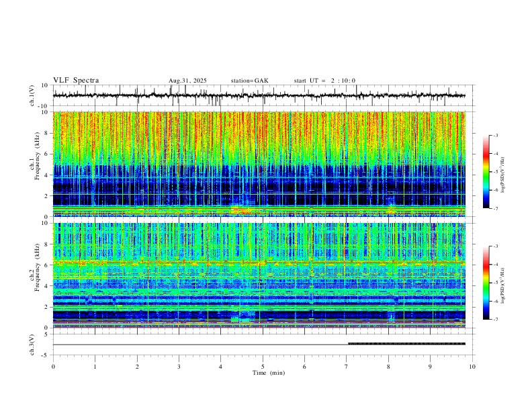Screen dimensions: 532x411
Task: Click the ch.1 spectrogram plot area
Action: click(x=259, y=164)
